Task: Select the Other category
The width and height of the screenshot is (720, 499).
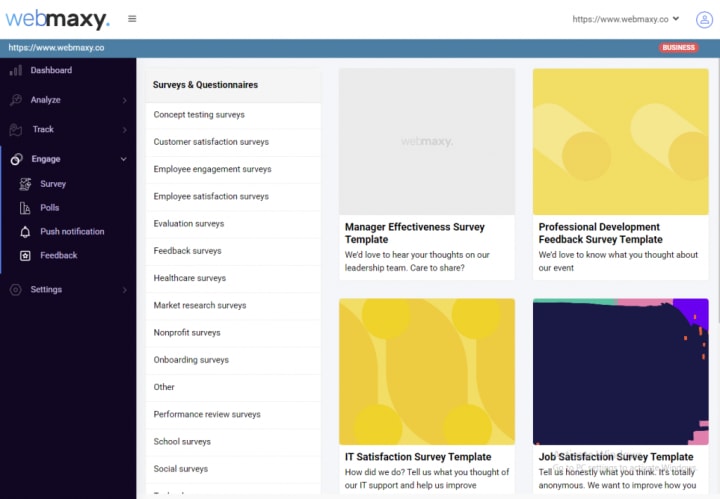Action: [x=233, y=387]
